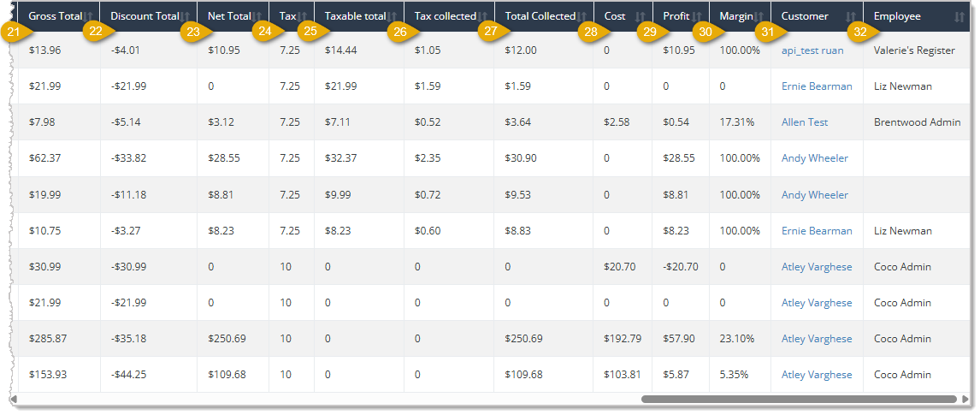Image resolution: width=980 pixels, height=415 pixels.
Task: Select profit cell -$20.70
Action: click(681, 267)
